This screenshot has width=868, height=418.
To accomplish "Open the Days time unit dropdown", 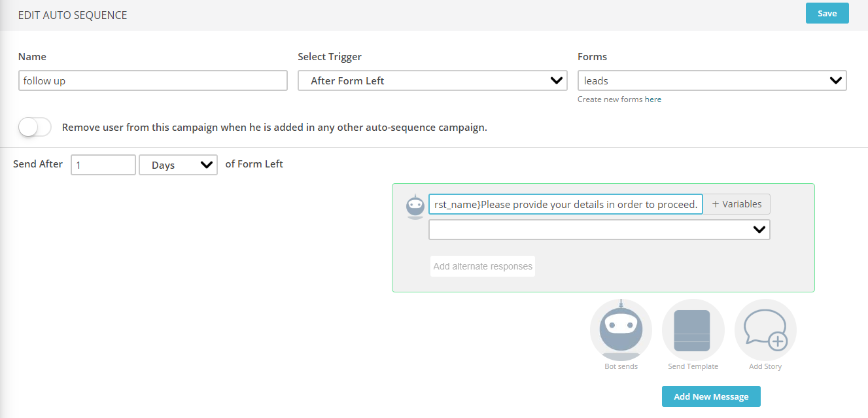I will click(178, 165).
